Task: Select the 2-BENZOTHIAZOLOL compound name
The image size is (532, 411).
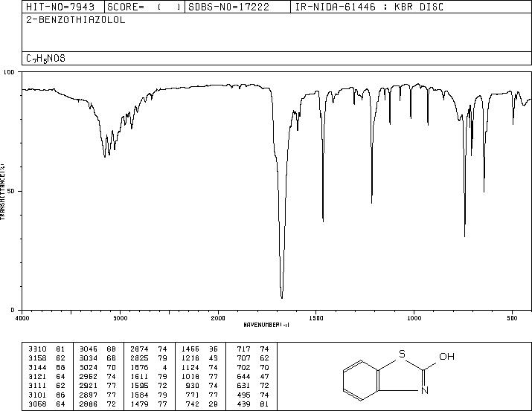Action: pos(76,20)
